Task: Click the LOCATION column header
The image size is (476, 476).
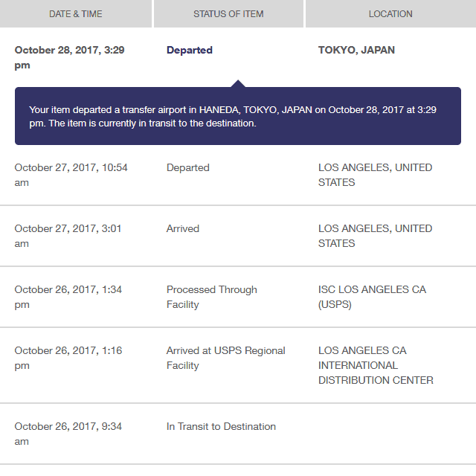Action: point(390,13)
